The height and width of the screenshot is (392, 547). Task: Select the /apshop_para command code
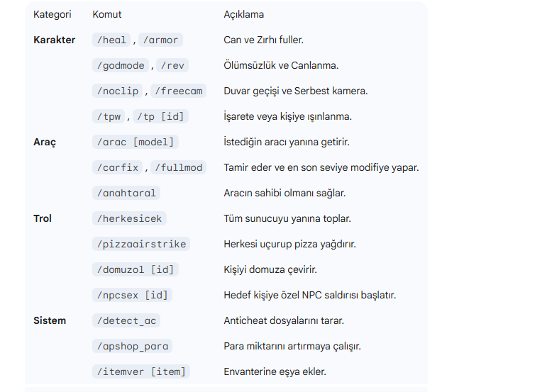pos(132,346)
